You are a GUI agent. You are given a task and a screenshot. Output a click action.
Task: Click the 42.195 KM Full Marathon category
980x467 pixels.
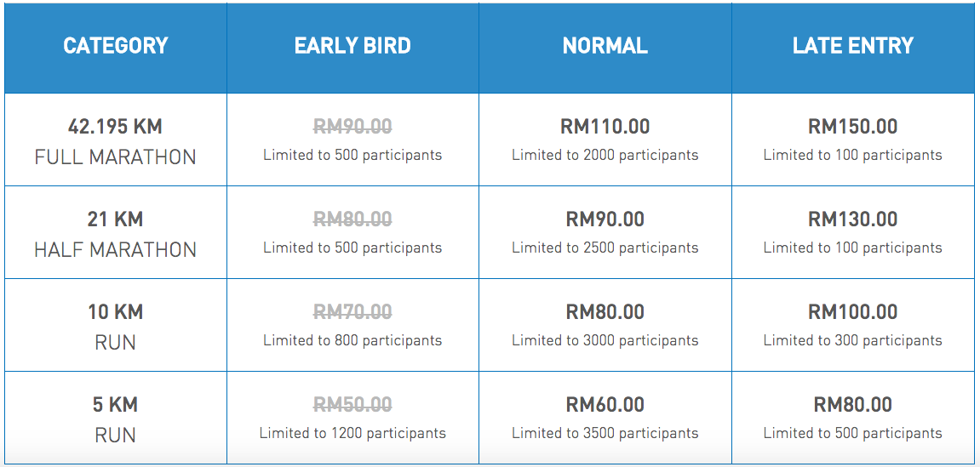pos(116,141)
